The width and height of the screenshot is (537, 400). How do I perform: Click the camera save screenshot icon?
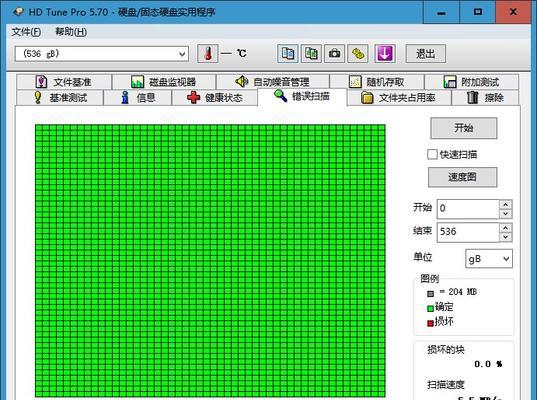pos(334,53)
